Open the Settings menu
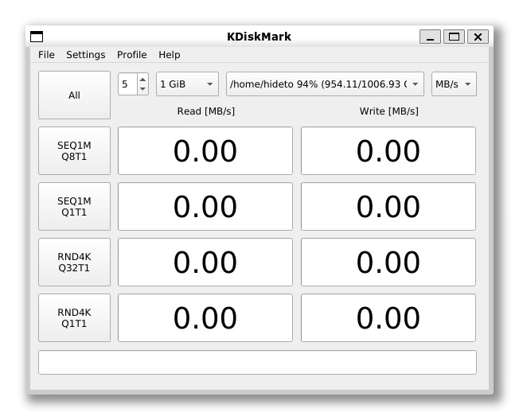 click(x=86, y=55)
